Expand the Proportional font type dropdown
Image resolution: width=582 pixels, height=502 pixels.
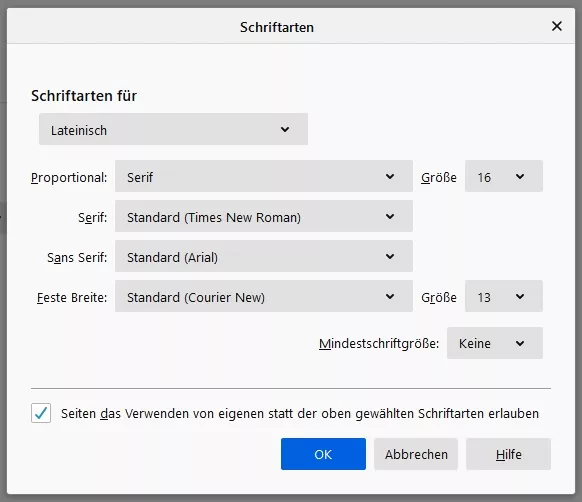[264, 176]
